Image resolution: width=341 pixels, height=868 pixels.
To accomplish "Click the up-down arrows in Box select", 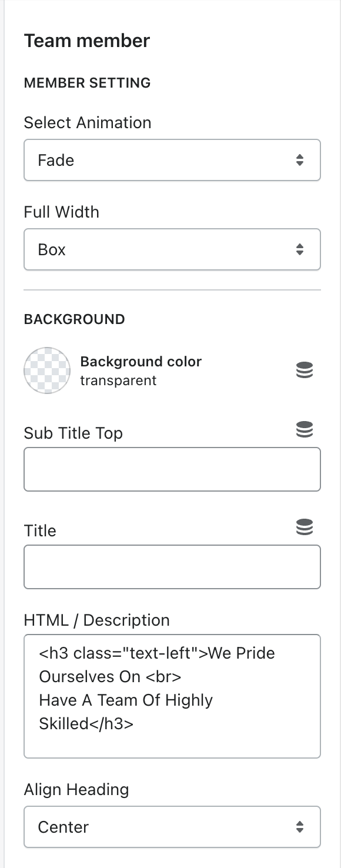I will pyautogui.click(x=300, y=249).
